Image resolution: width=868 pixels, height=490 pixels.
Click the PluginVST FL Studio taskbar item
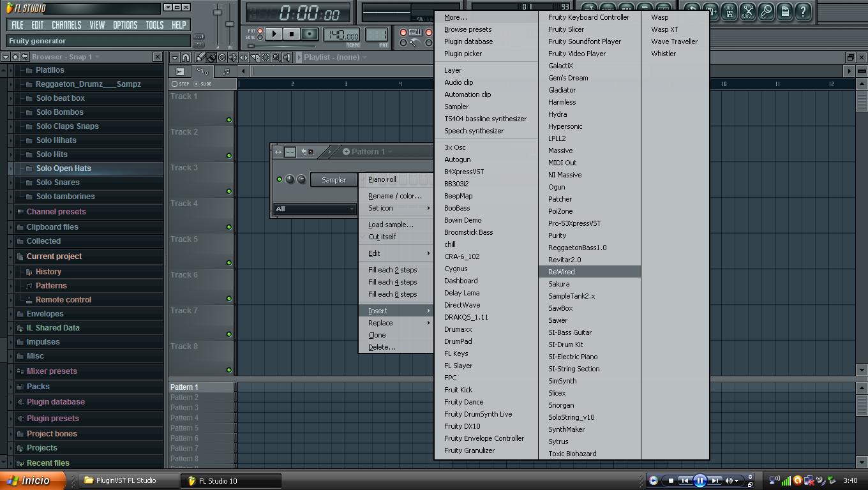click(x=127, y=480)
